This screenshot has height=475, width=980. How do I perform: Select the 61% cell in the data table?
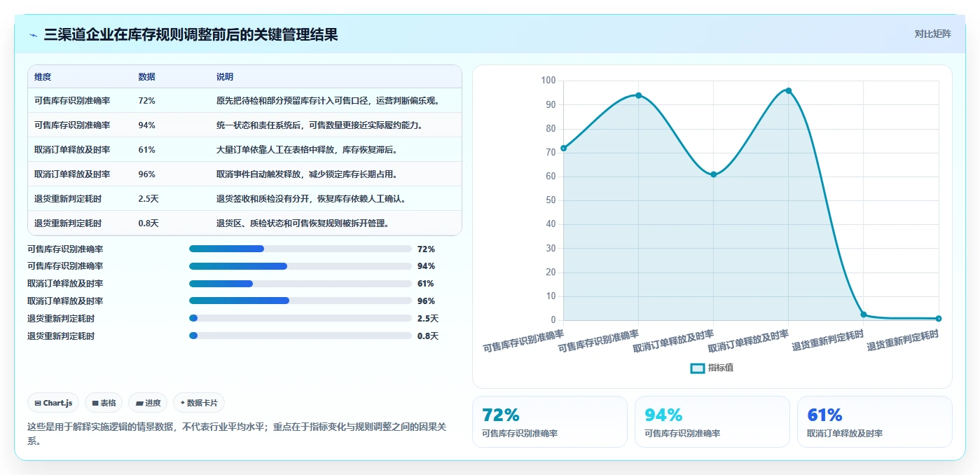(147, 150)
